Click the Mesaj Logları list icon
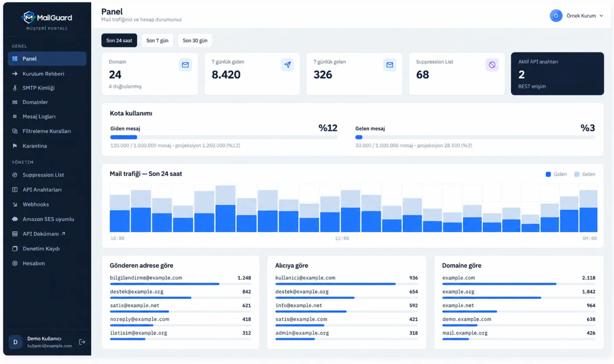Screen dimensions: 614x364 pos(14,117)
